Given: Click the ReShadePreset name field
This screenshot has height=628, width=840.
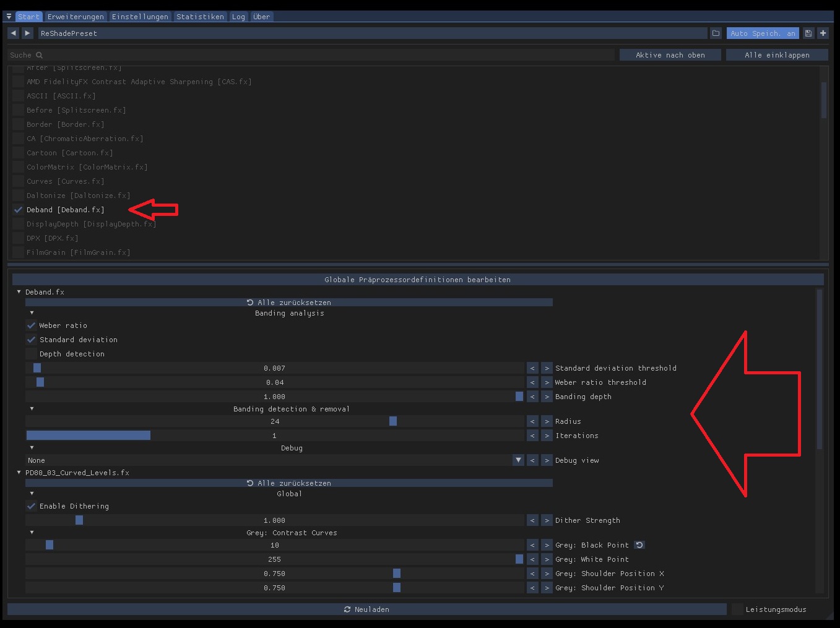Looking at the screenshot, I should click(372, 33).
